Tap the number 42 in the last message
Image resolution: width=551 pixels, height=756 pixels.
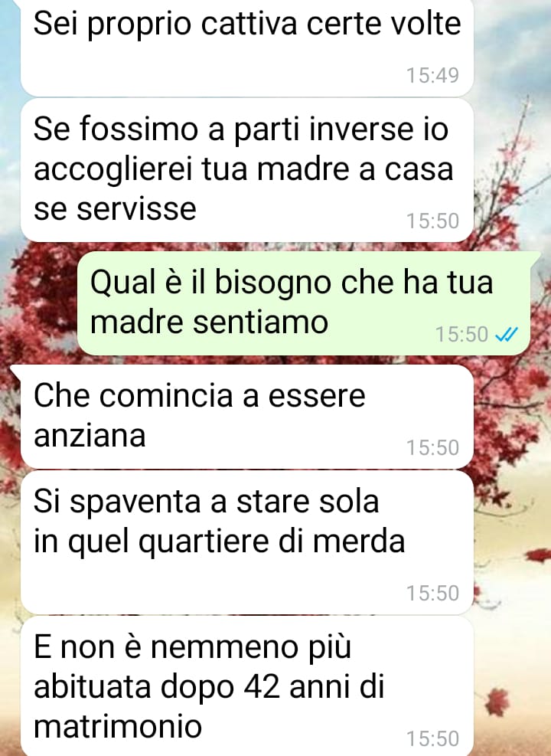point(262,686)
